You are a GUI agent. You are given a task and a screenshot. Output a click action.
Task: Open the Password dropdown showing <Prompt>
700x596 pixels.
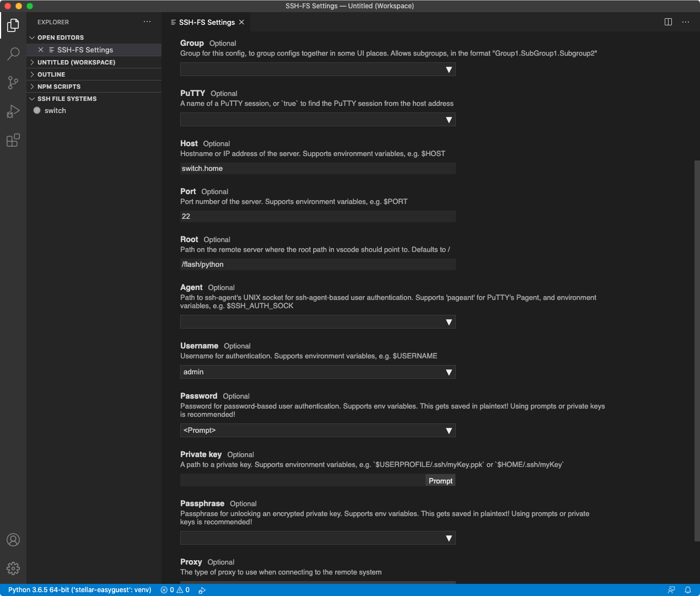pos(317,431)
